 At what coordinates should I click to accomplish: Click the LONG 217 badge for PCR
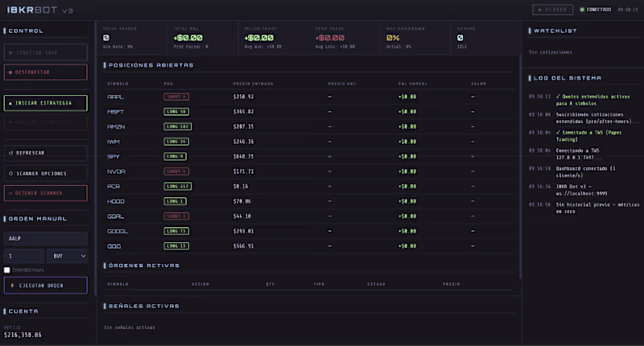pyautogui.click(x=177, y=187)
